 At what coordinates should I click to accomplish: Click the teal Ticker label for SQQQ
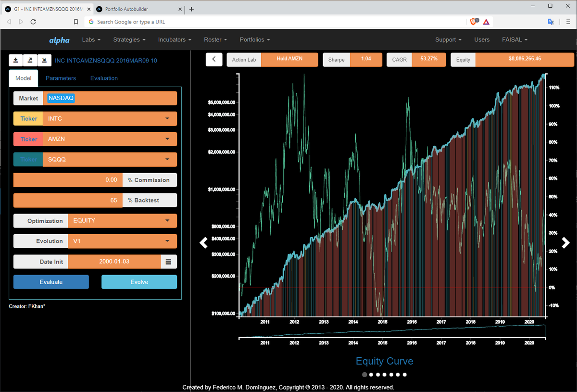tap(28, 159)
